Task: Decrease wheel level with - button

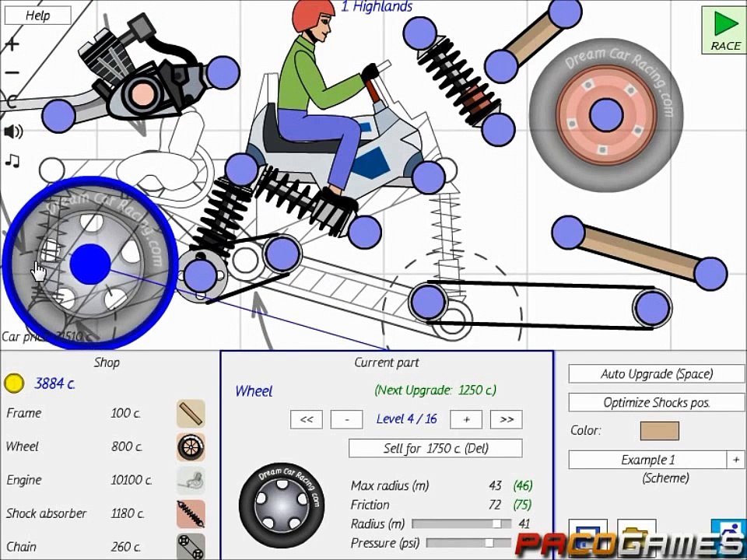Action: [x=346, y=419]
